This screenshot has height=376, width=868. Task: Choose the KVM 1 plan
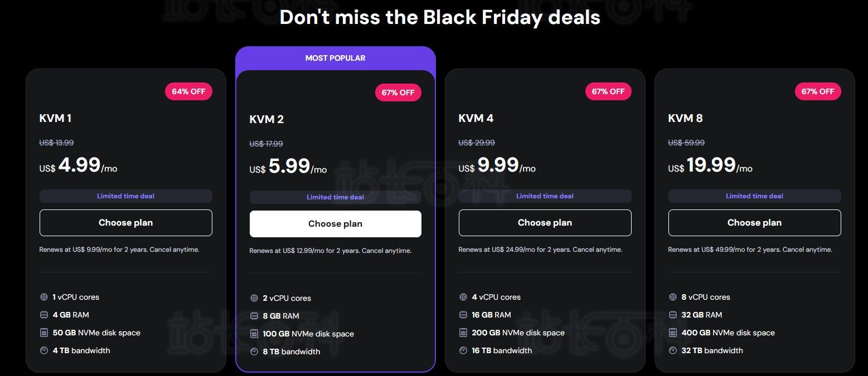(125, 223)
